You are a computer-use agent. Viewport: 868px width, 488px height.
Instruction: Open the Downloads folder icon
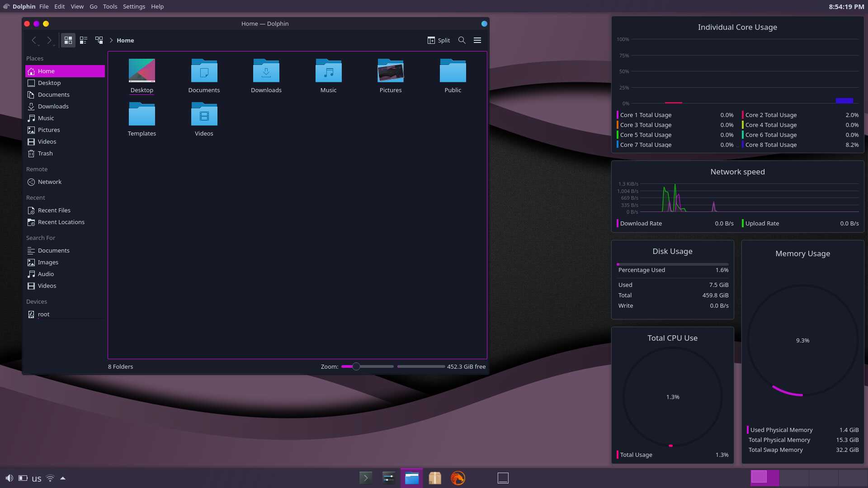[x=266, y=71]
